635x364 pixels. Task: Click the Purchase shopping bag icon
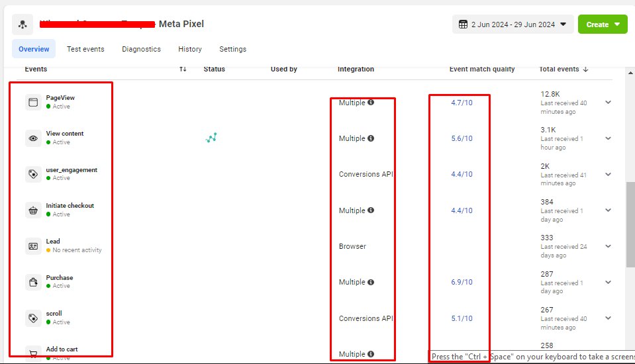33,282
